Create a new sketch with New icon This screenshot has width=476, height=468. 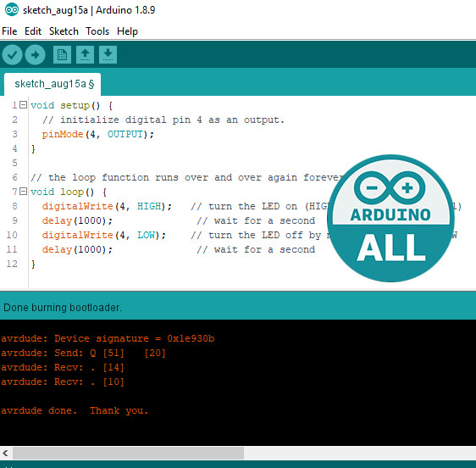click(62, 55)
